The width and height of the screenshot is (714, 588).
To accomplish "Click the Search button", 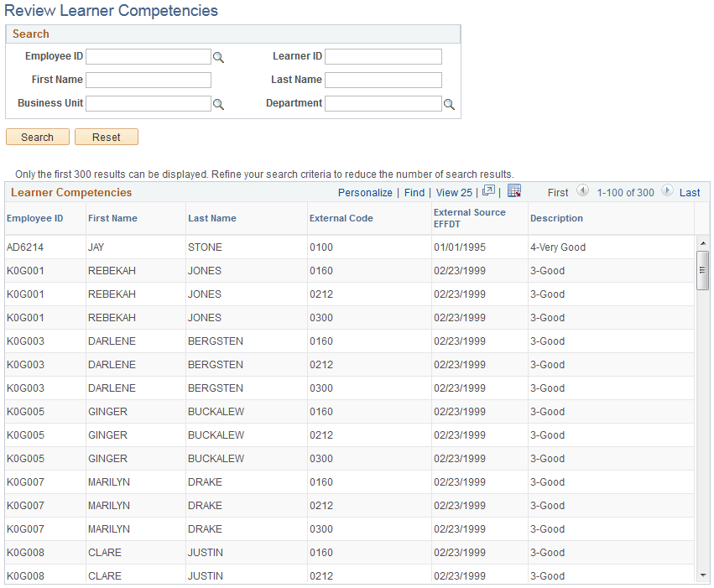I will pyautogui.click(x=38, y=137).
